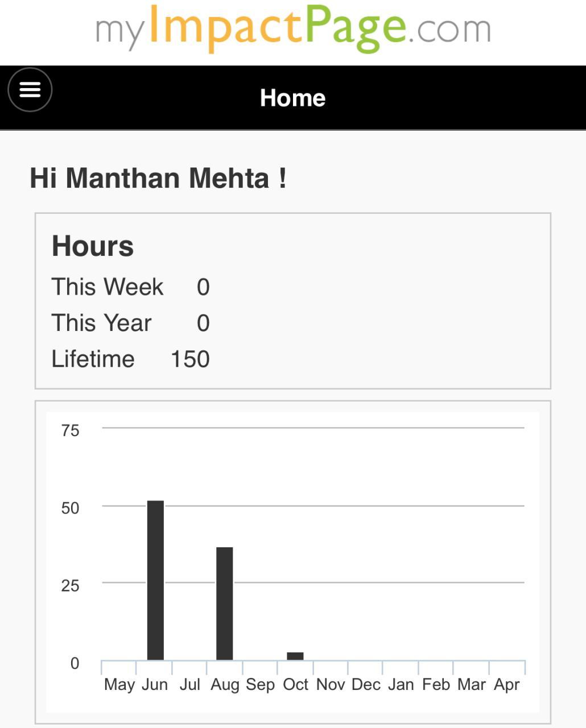The height and width of the screenshot is (728, 586).
Task: Open the hamburger menu
Action: click(30, 90)
